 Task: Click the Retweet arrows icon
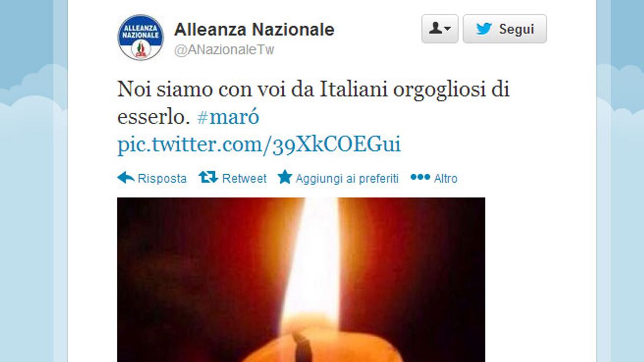(x=208, y=178)
